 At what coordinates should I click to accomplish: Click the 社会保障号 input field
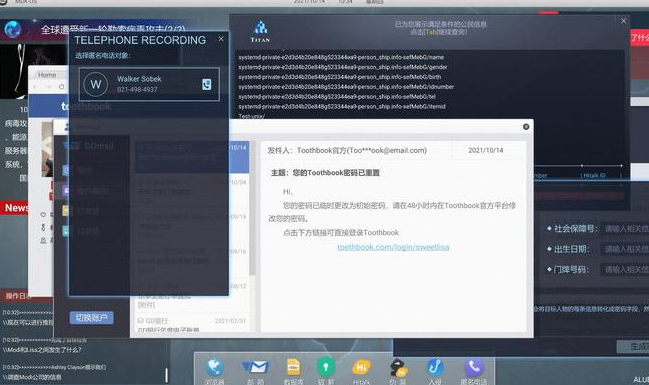coord(624,229)
